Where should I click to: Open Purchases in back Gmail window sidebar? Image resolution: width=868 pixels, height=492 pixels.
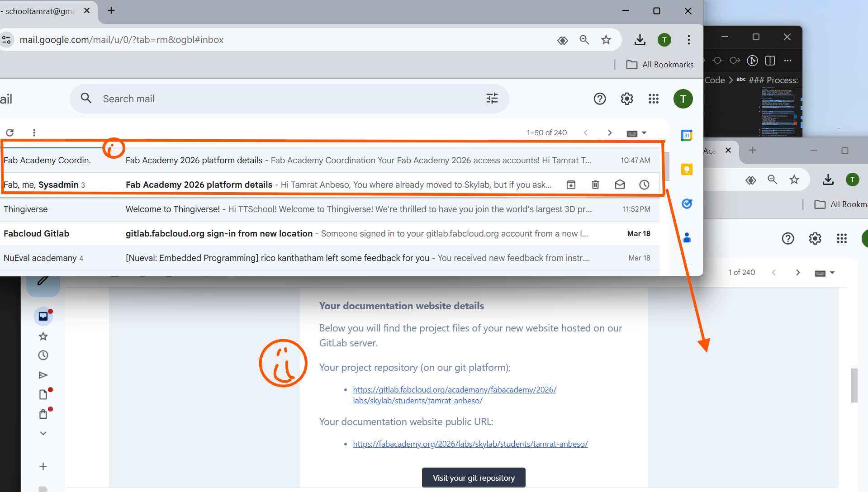tap(43, 414)
